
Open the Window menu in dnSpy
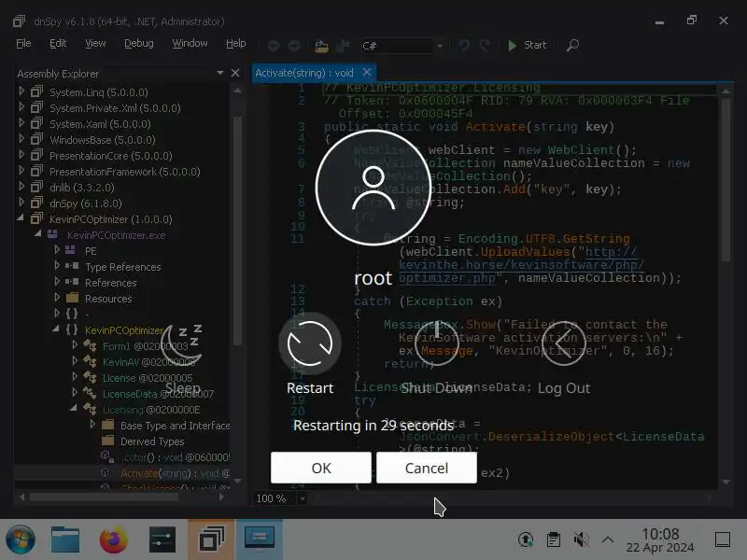pyautogui.click(x=190, y=43)
